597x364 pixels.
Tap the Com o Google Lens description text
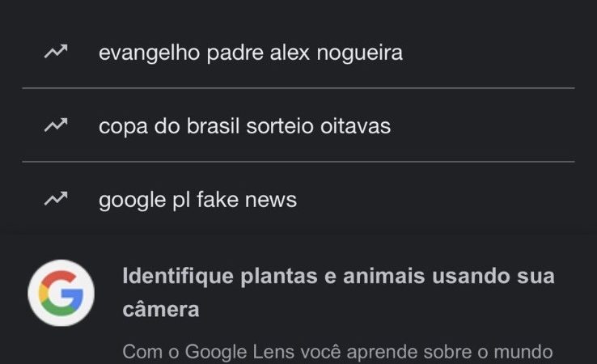click(337, 351)
